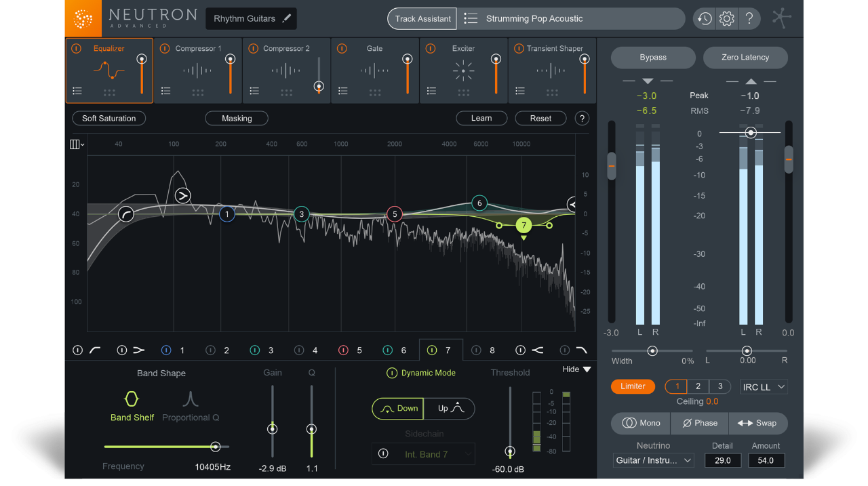Click the Track Assistant button

point(423,18)
